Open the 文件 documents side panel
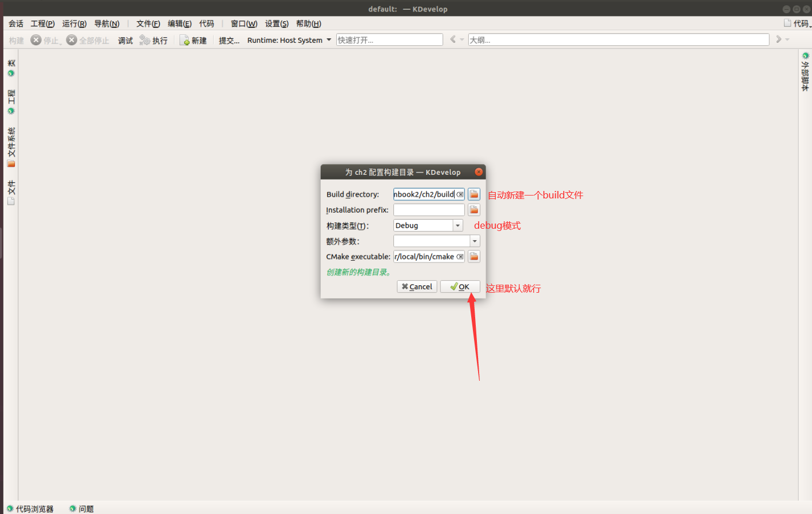The image size is (812, 514). click(x=11, y=193)
